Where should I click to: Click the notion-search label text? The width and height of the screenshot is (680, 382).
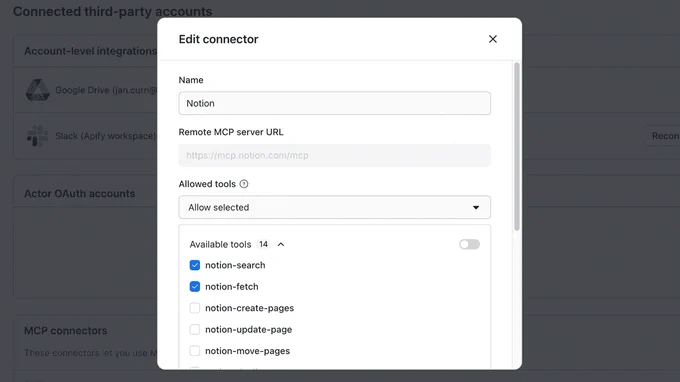pos(235,265)
